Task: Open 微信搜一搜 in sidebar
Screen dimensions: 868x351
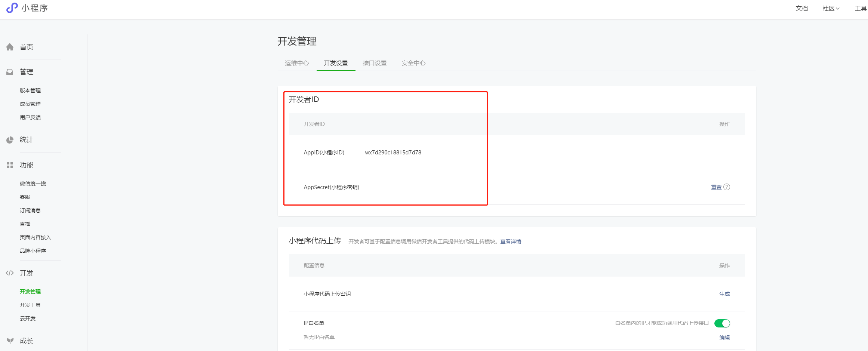Action: click(x=33, y=184)
